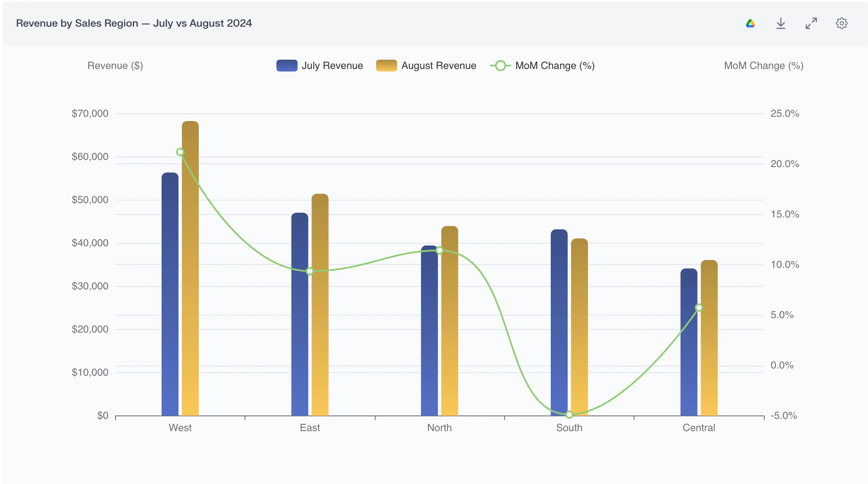Toggle MoM Change (%) series in legend
The width and height of the screenshot is (868, 484).
(542, 66)
